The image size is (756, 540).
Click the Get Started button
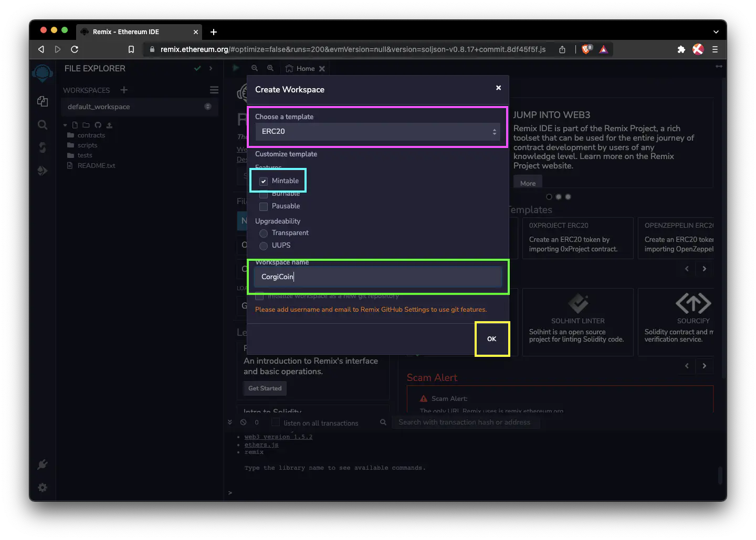(x=265, y=388)
